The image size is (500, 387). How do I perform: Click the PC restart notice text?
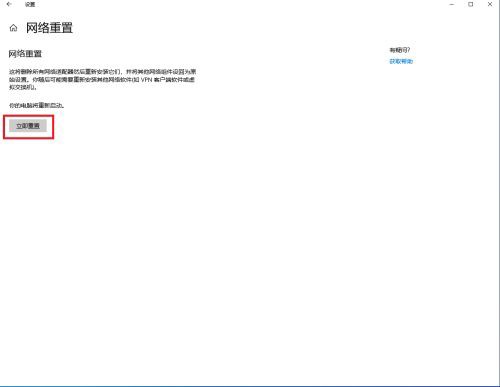point(36,105)
